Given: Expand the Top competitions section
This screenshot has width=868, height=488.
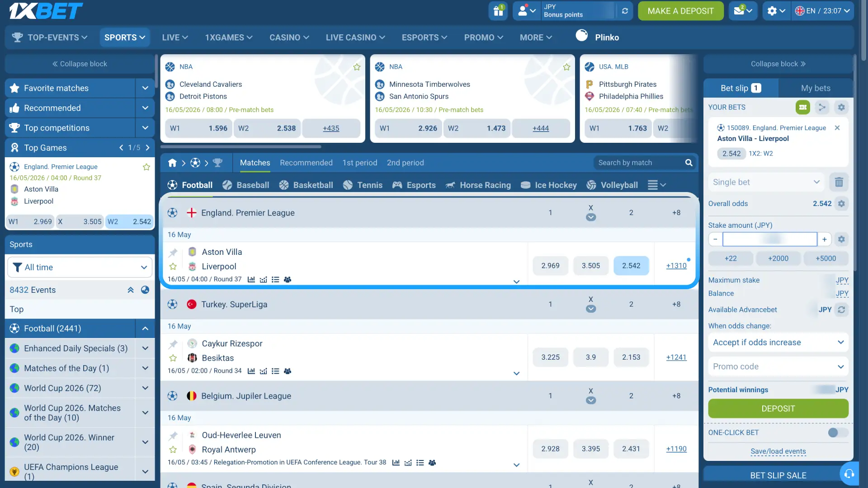Looking at the screenshot, I should 145,128.
